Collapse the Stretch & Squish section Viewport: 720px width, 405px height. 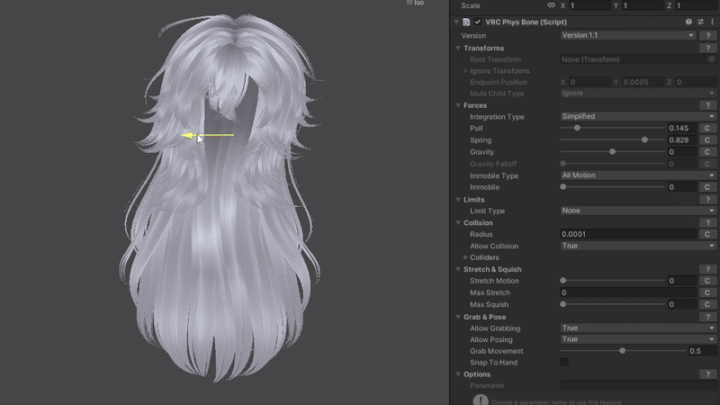click(x=458, y=269)
